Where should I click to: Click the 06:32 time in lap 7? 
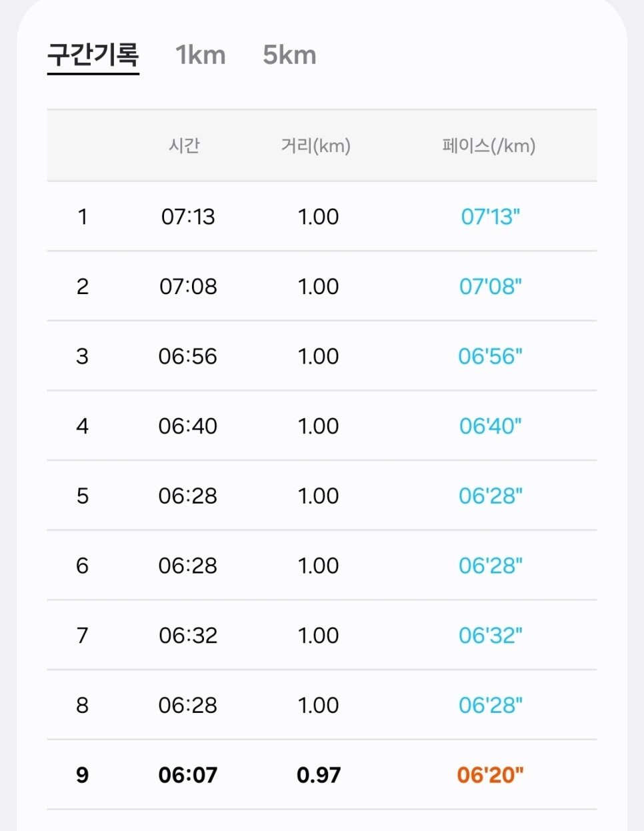click(188, 636)
